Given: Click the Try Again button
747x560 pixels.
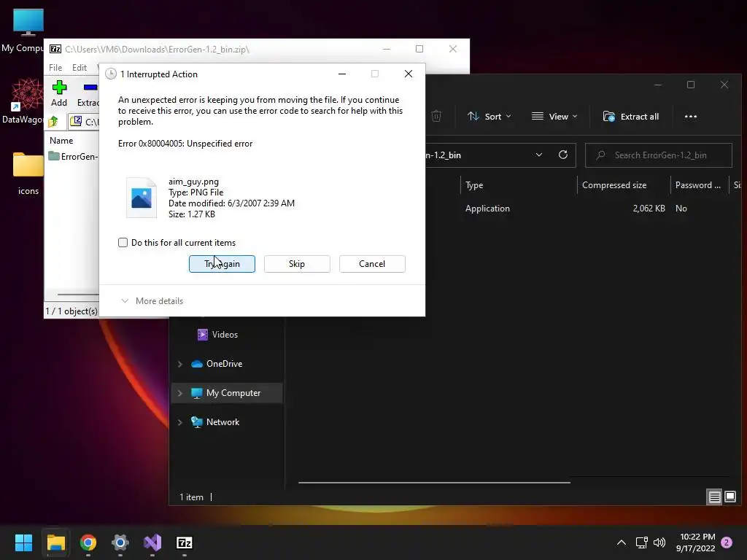Looking at the screenshot, I should [x=222, y=264].
